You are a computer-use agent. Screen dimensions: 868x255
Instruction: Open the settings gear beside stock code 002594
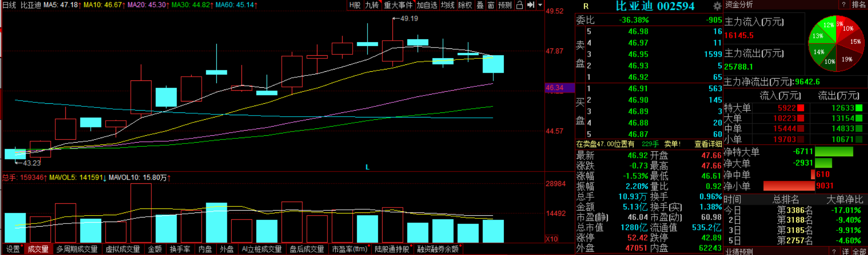point(717,6)
